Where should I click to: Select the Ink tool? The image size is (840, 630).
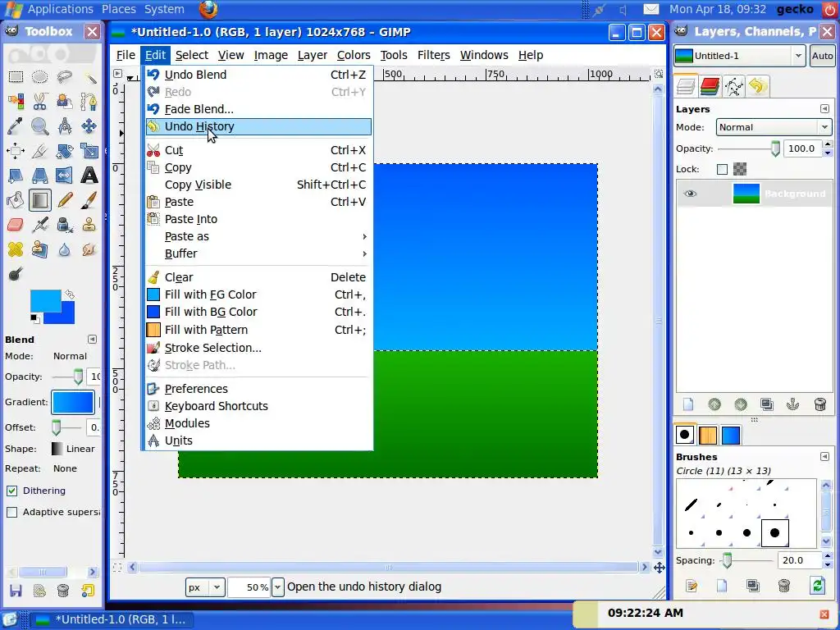64,225
